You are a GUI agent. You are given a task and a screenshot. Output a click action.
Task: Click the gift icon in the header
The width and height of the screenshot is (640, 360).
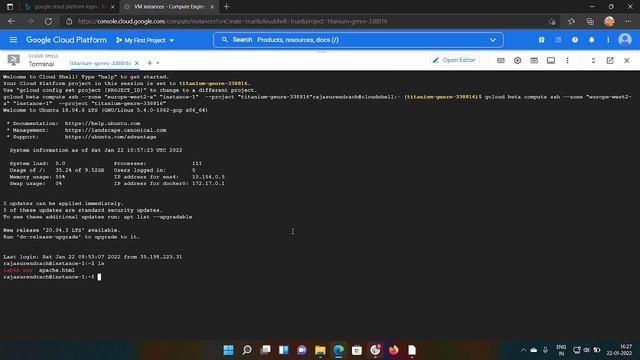pyautogui.click(x=541, y=40)
